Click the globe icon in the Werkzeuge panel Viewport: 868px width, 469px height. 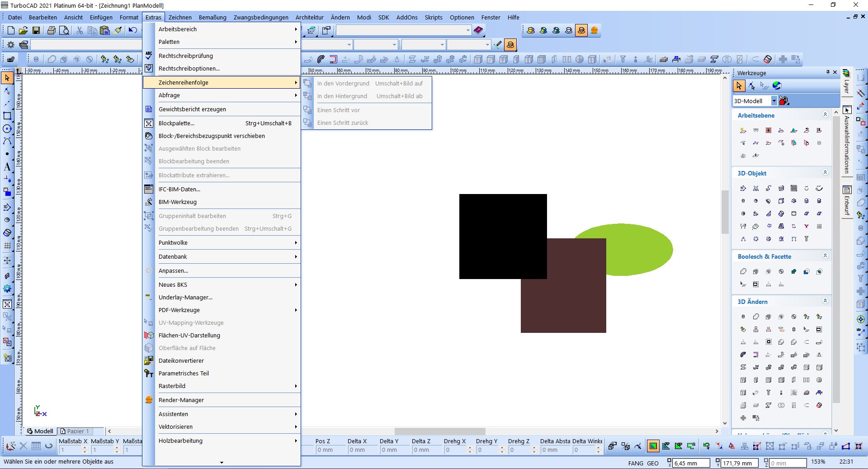coord(777,85)
